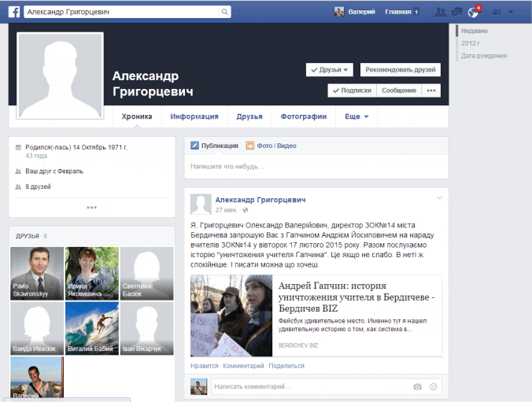Click friends icon next to Ваш друг
Image resolution: width=532 pixels, height=402 pixels.
click(18, 171)
